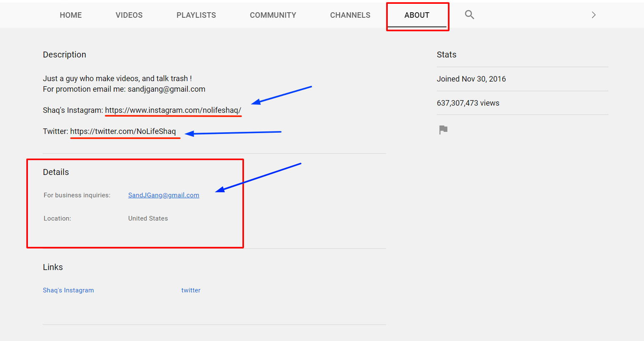
Task: Open the VIDEOS tab
Action: pos(129,15)
